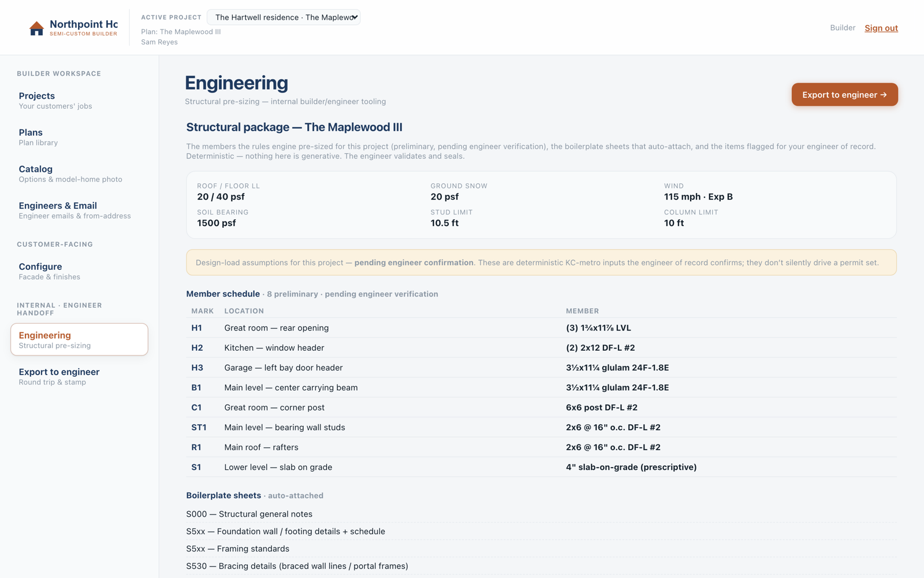Select row ST1 bearing wall studs

pyautogui.click(x=541, y=428)
